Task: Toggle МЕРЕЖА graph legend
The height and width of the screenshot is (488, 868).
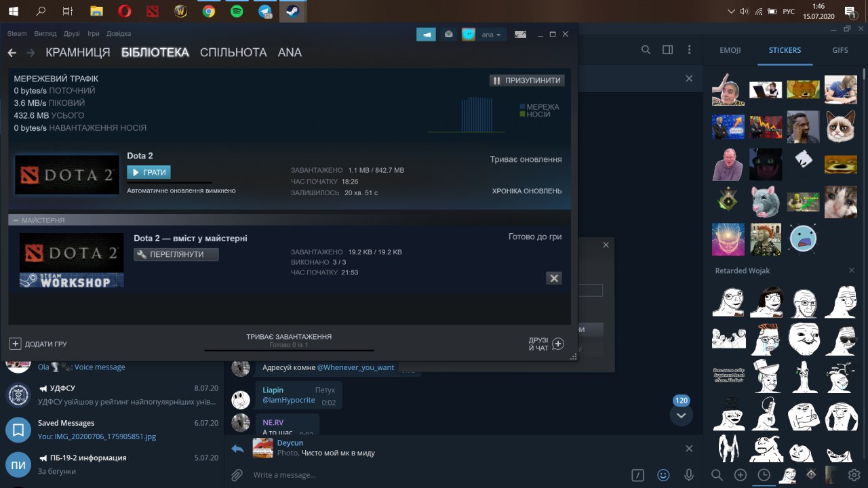Action: tap(539, 107)
